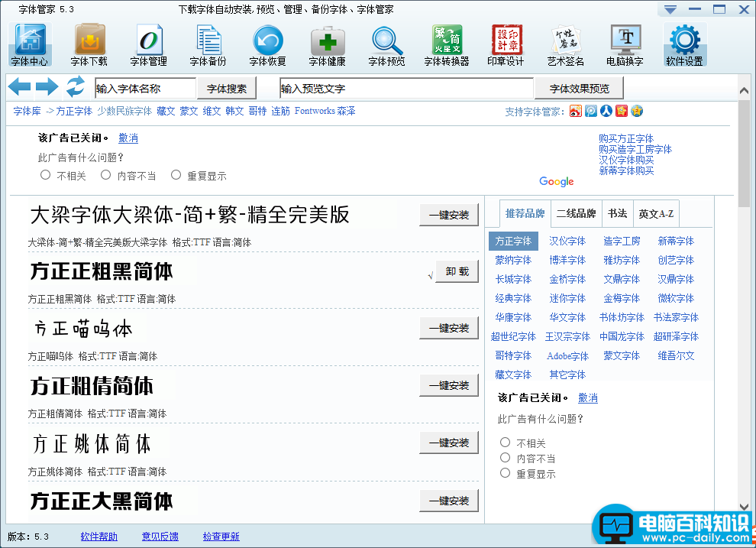Open 软件帮助 in the status bar
The height and width of the screenshot is (548, 756).
point(99,536)
